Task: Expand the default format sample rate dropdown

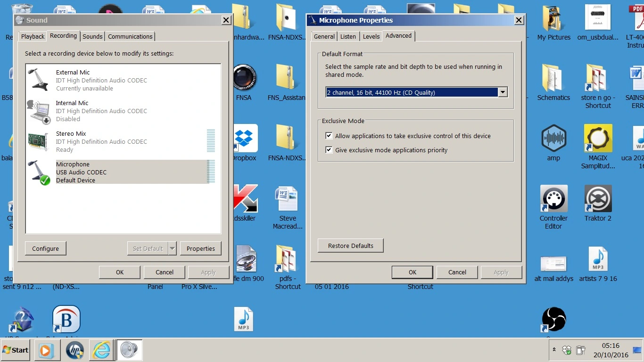Action: [x=503, y=92]
